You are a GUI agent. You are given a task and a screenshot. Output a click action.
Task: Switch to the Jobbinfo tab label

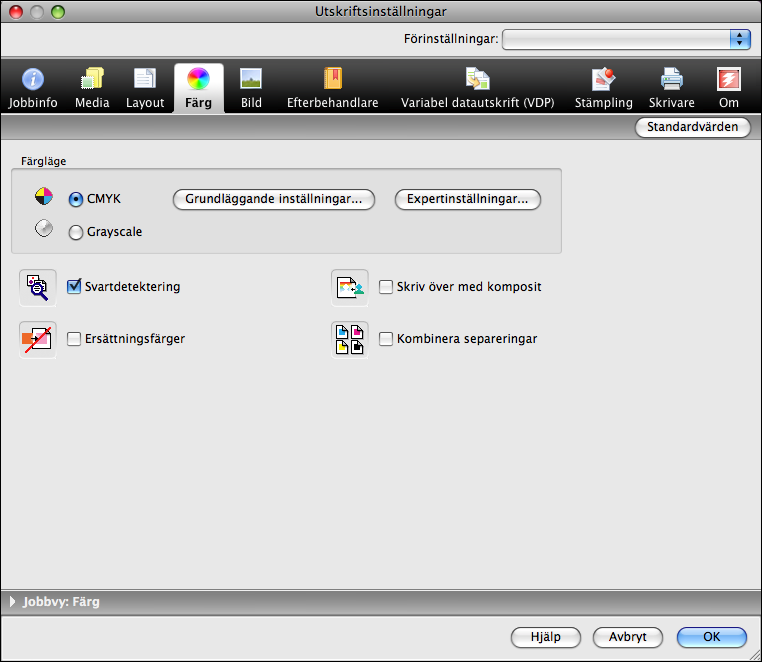tap(33, 103)
